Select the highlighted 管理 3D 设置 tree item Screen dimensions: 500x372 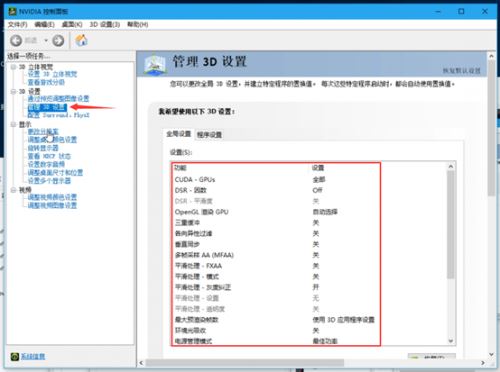(x=47, y=107)
